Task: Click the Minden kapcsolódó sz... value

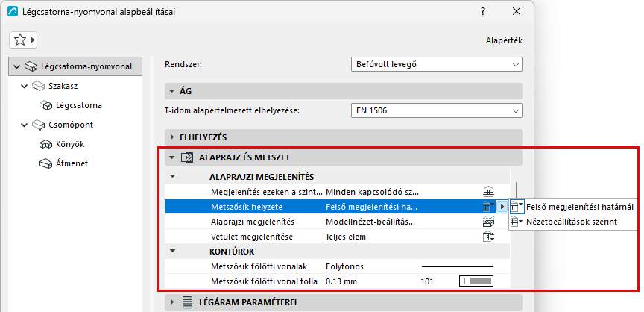Action: click(x=373, y=192)
